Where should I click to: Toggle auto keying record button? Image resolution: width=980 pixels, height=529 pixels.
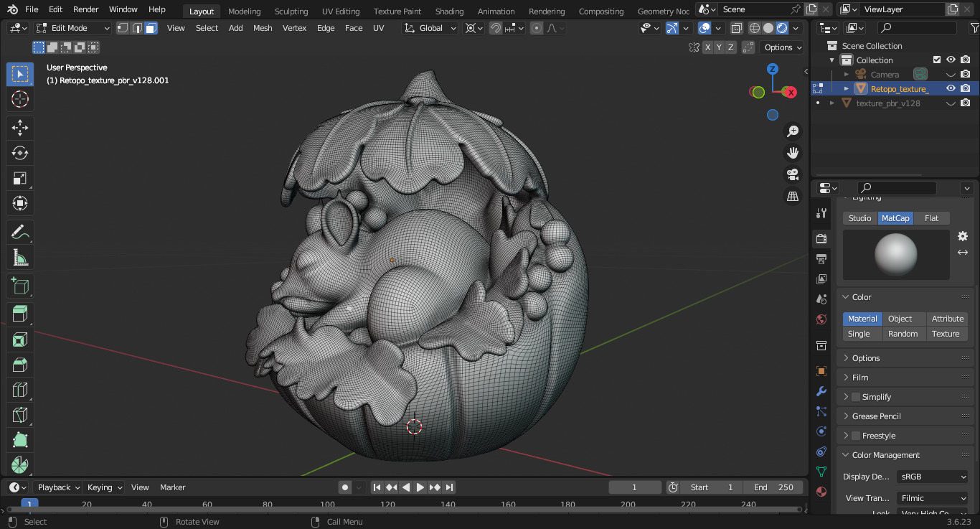[345, 487]
